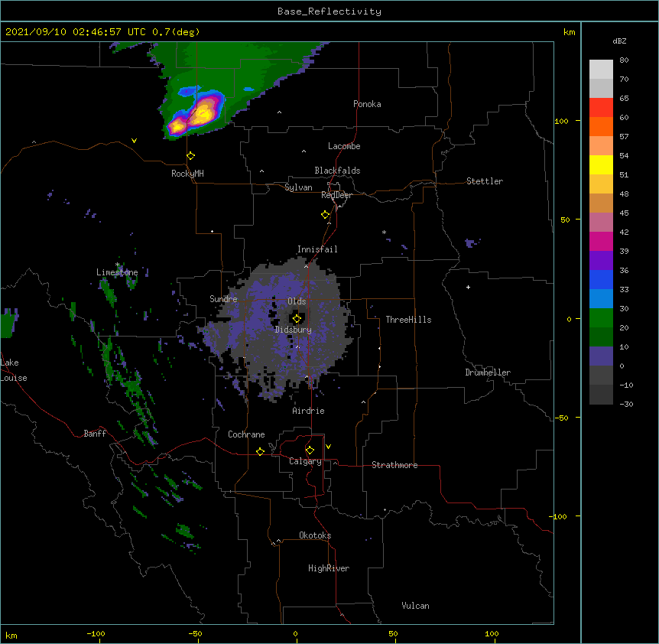Click the Olds town label
The image size is (659, 644).
(x=297, y=301)
